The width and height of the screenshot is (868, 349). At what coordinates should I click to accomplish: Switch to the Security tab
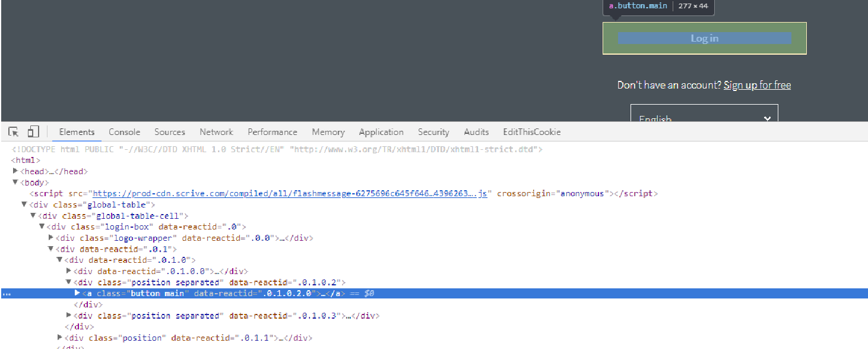(x=433, y=132)
